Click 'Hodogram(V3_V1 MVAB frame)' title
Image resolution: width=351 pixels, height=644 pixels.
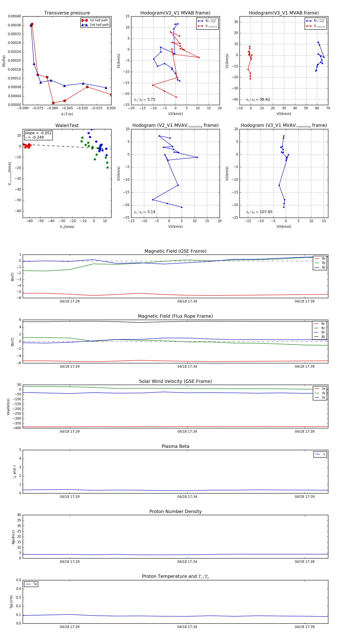coord(284,13)
